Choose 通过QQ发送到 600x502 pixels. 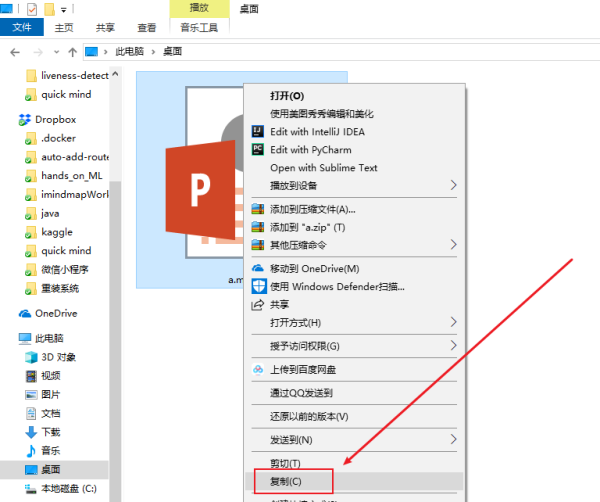(354, 393)
